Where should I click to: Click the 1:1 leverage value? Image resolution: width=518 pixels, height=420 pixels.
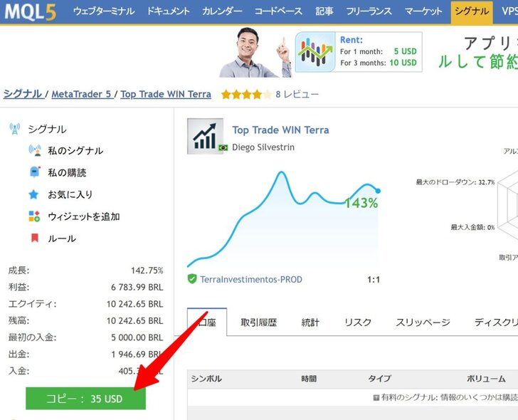click(x=374, y=280)
